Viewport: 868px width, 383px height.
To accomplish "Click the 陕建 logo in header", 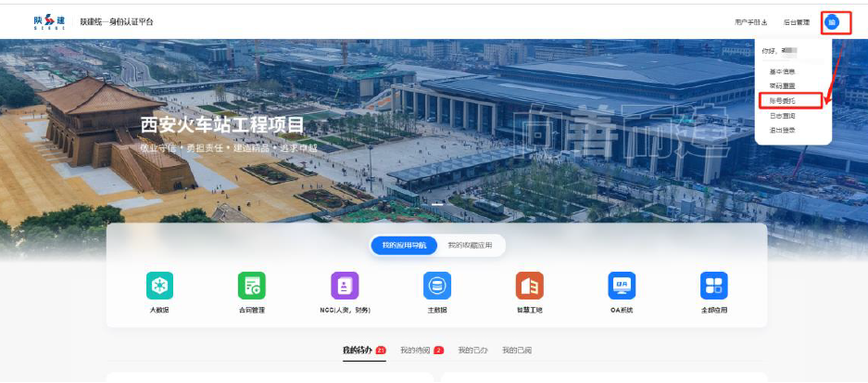I will pyautogui.click(x=49, y=21).
